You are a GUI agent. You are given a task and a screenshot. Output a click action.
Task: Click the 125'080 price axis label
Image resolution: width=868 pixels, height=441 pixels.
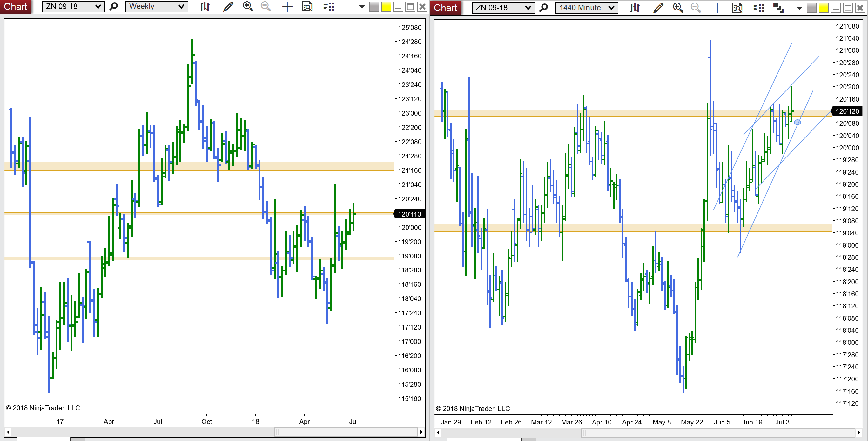pos(410,27)
